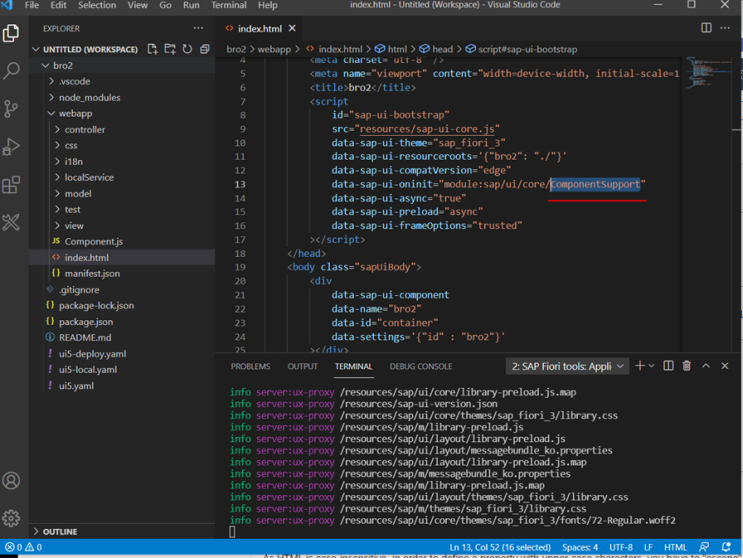743x558 pixels.
Task: Open the View menu
Action: click(137, 5)
